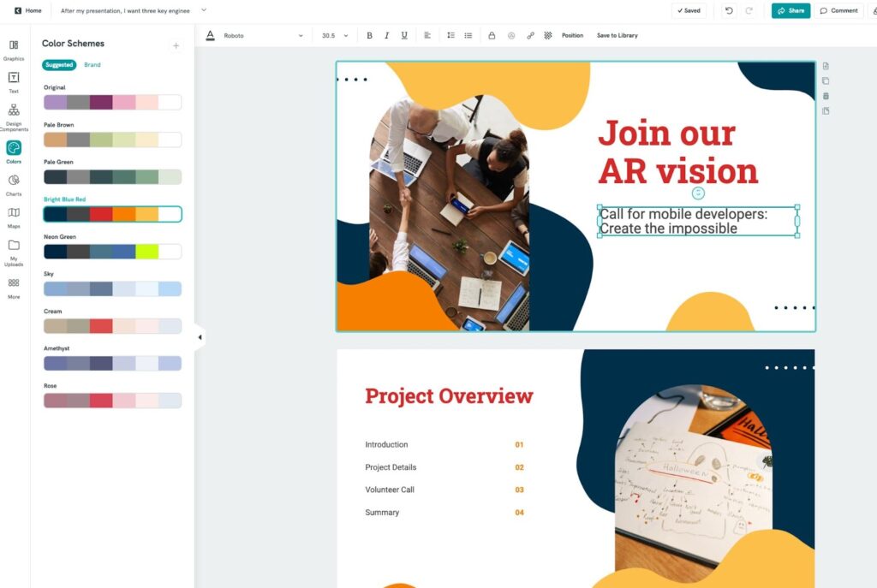
Task: Apply the Cream color scheme
Action: tap(112, 326)
